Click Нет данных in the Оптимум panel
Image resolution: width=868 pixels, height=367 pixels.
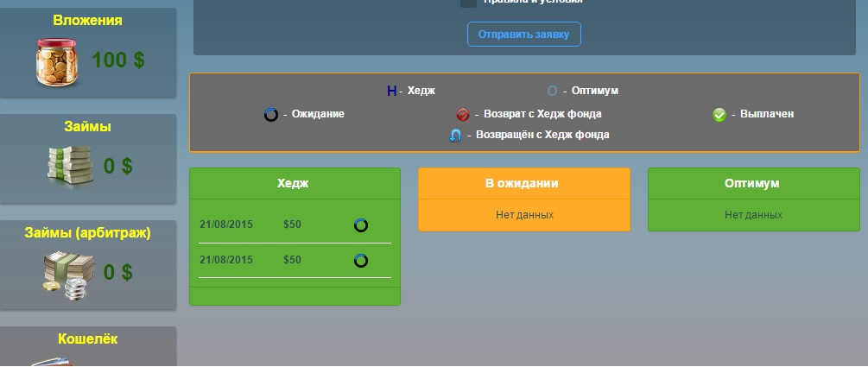coord(753,215)
